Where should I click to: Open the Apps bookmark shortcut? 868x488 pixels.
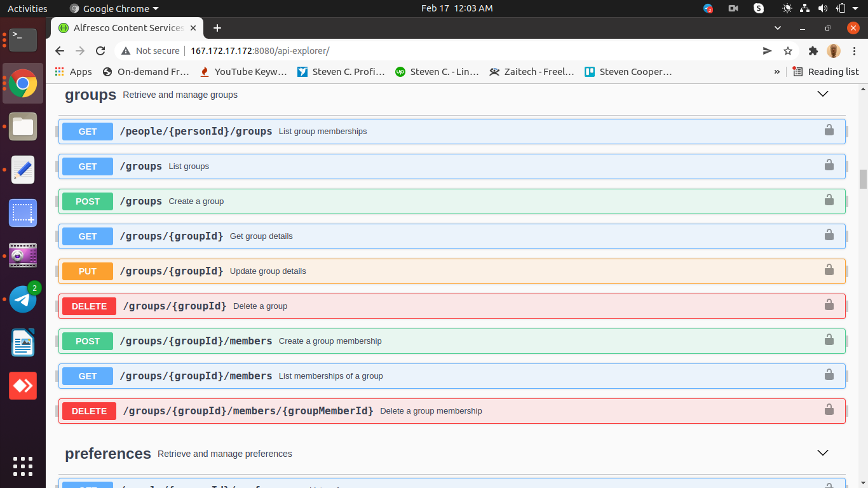pyautogui.click(x=73, y=72)
